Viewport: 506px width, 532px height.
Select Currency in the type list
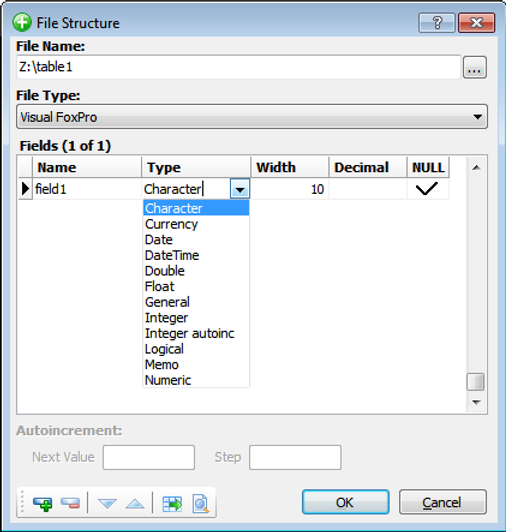point(196,224)
